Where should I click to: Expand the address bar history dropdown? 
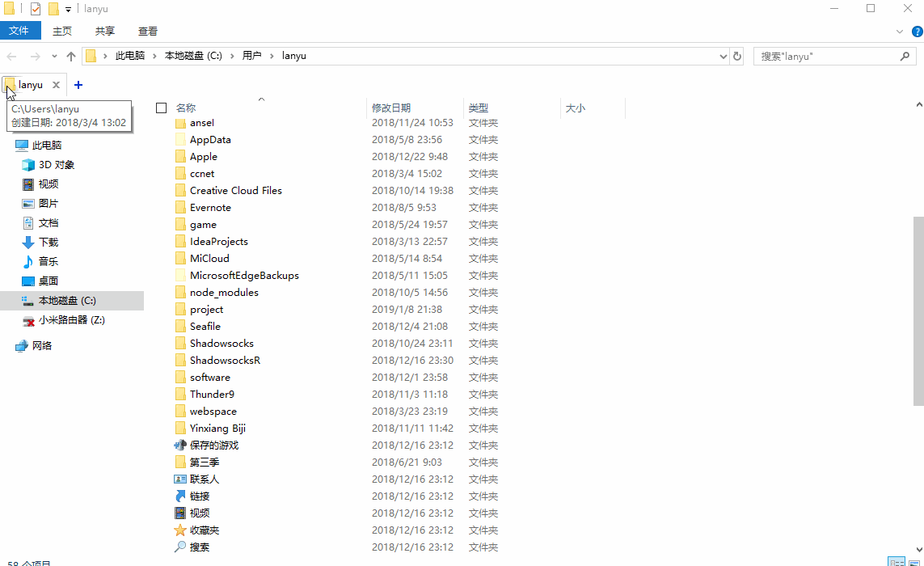point(723,57)
